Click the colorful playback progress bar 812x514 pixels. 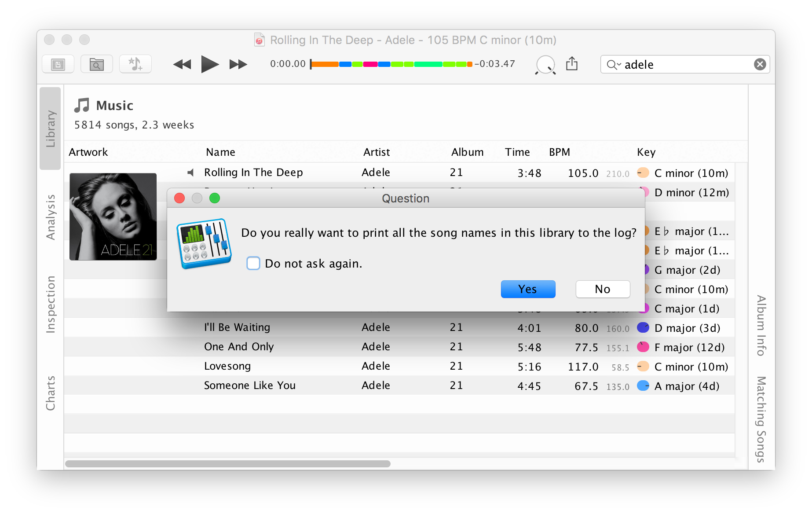pyautogui.click(x=391, y=64)
